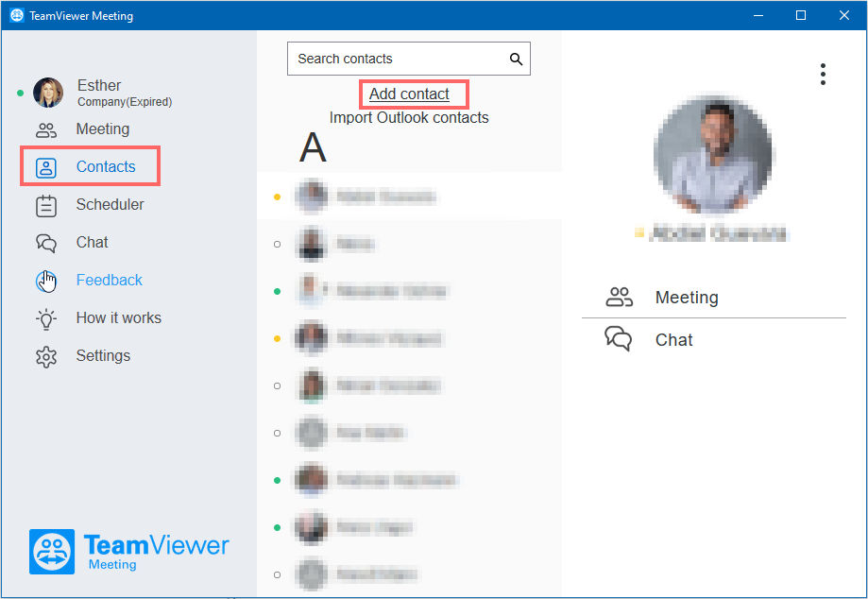Click Import Outlook contacts

coord(409,118)
